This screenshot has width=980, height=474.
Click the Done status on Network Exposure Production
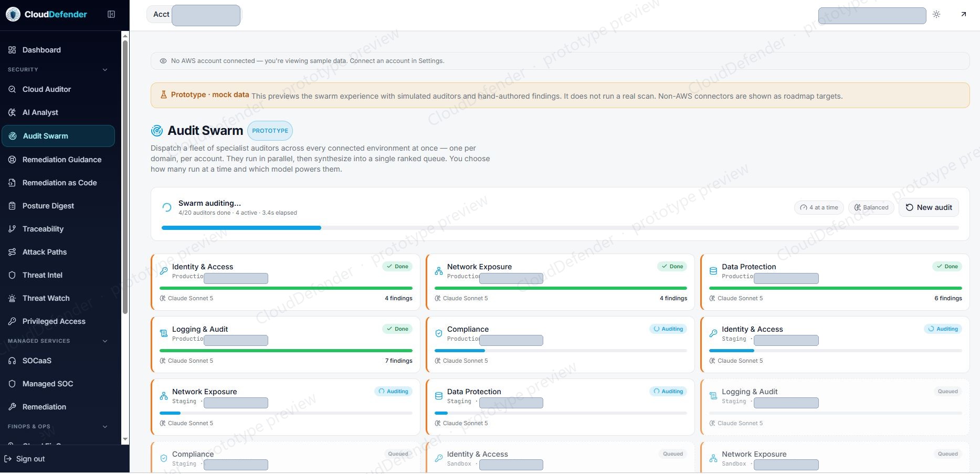pyautogui.click(x=672, y=267)
